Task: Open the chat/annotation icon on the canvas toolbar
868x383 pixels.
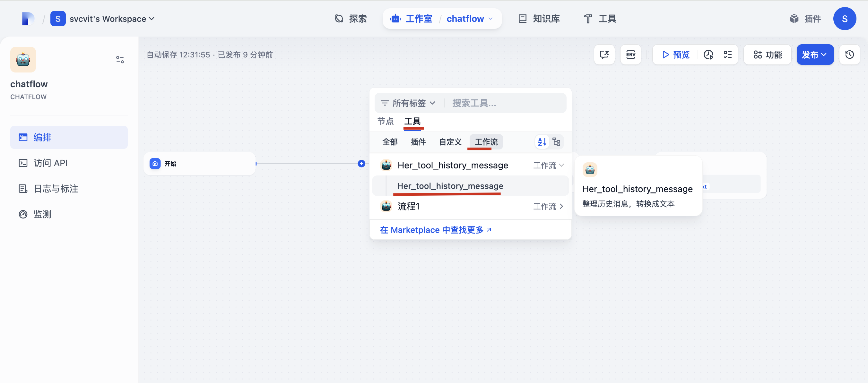Action: [604, 54]
